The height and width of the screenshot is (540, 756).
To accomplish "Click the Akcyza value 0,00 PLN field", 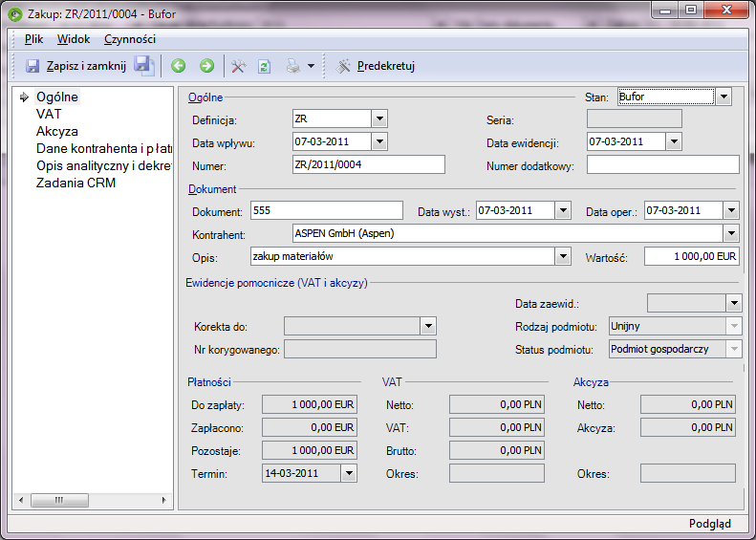I will [688, 427].
